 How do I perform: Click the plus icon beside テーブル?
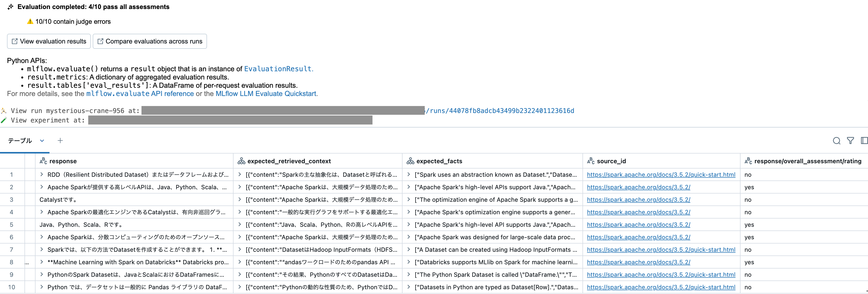[60, 140]
